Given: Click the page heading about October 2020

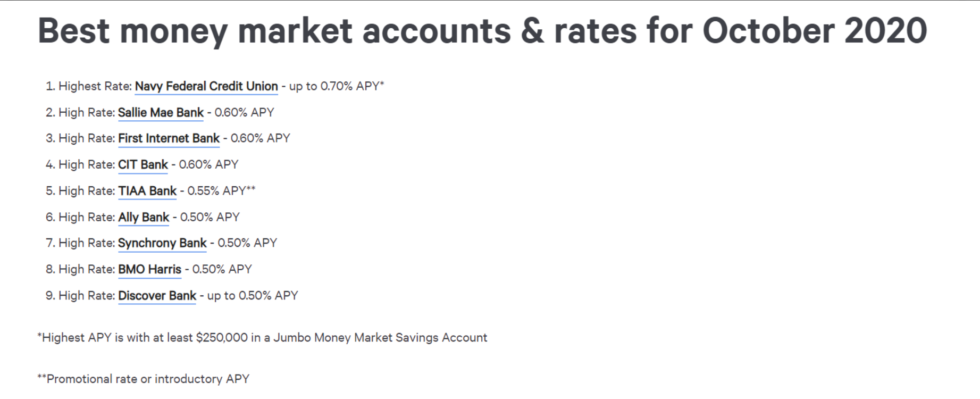Looking at the screenshot, I should [x=482, y=31].
